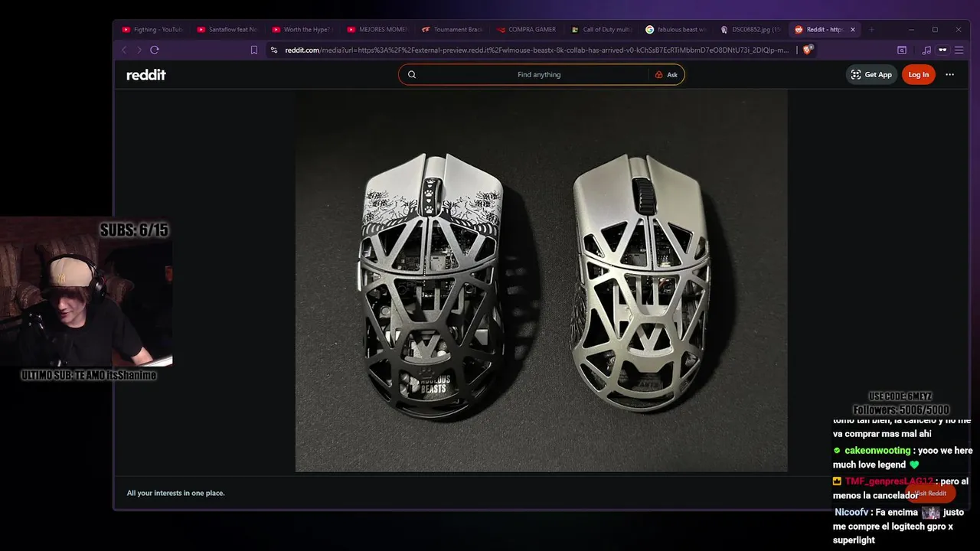
Task: Open the Reddit three-dot overflow menu
Action: pos(949,74)
